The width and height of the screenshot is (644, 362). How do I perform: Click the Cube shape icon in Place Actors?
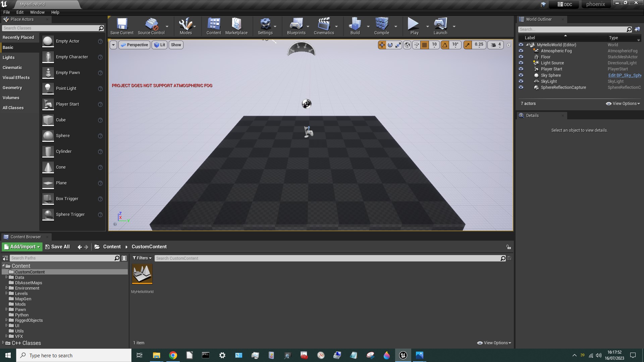(x=48, y=120)
